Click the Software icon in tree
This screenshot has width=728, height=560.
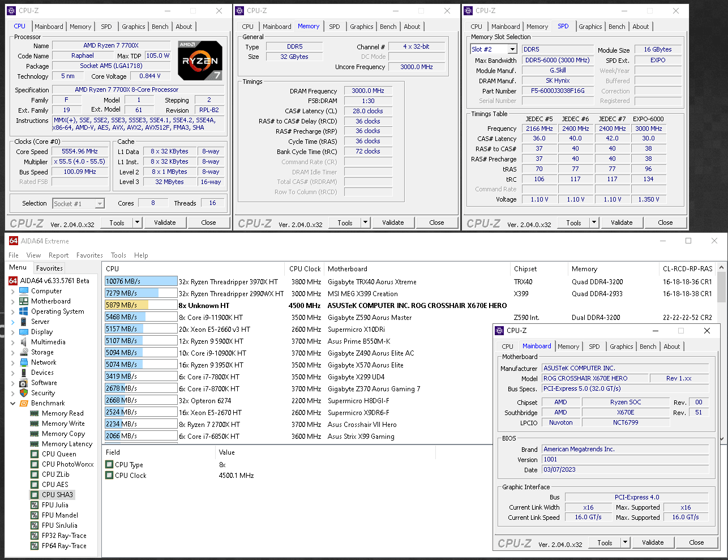pyautogui.click(x=24, y=383)
